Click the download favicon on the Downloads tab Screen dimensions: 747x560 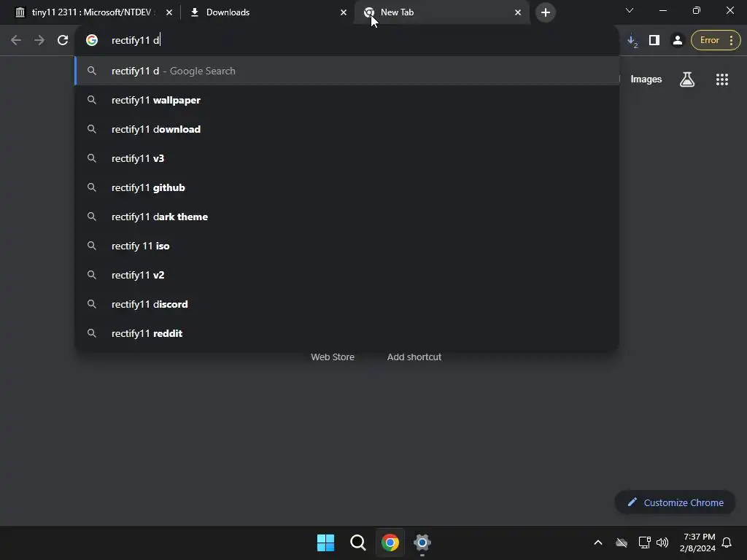tap(194, 12)
